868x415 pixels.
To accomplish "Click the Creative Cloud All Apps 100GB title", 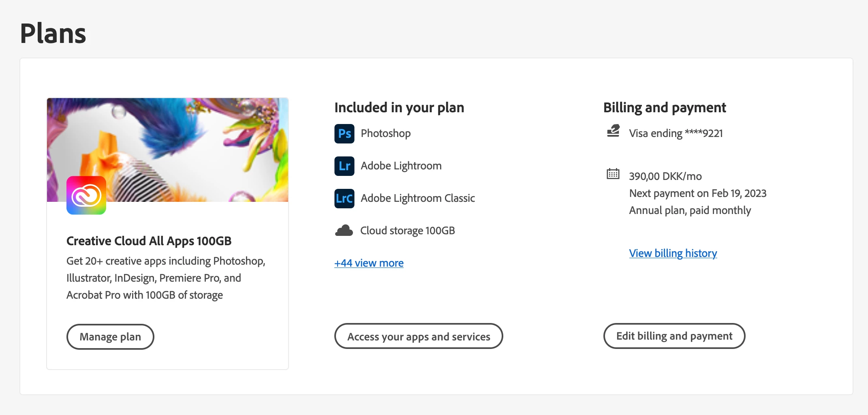I will point(149,241).
